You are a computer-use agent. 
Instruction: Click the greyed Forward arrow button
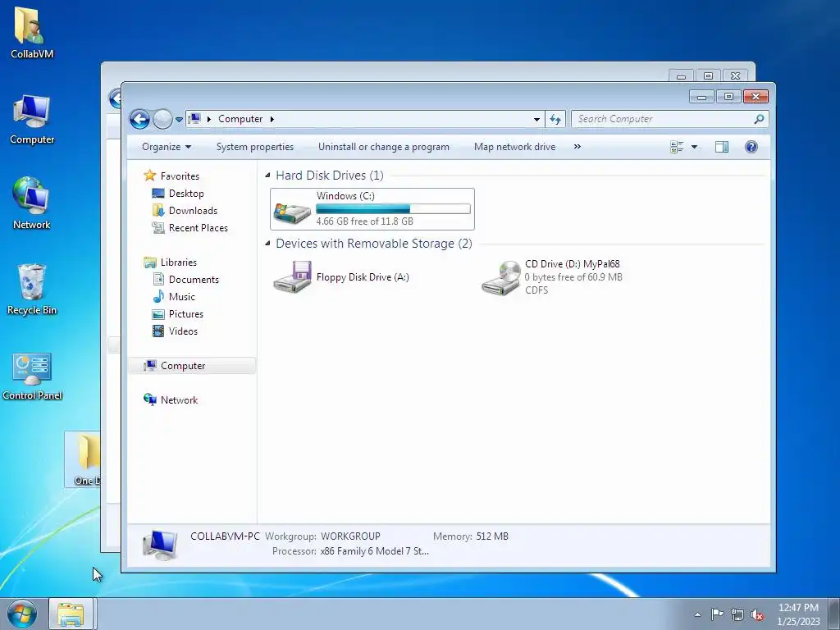pos(162,119)
